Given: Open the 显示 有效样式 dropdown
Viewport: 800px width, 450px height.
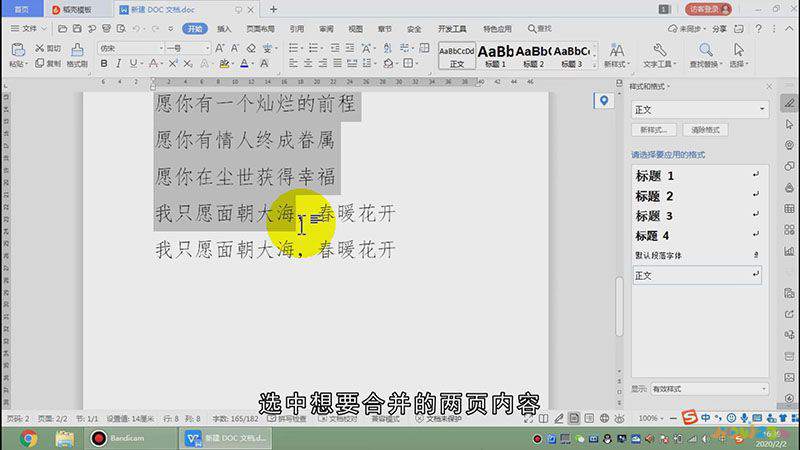Looking at the screenshot, I should pos(709,389).
